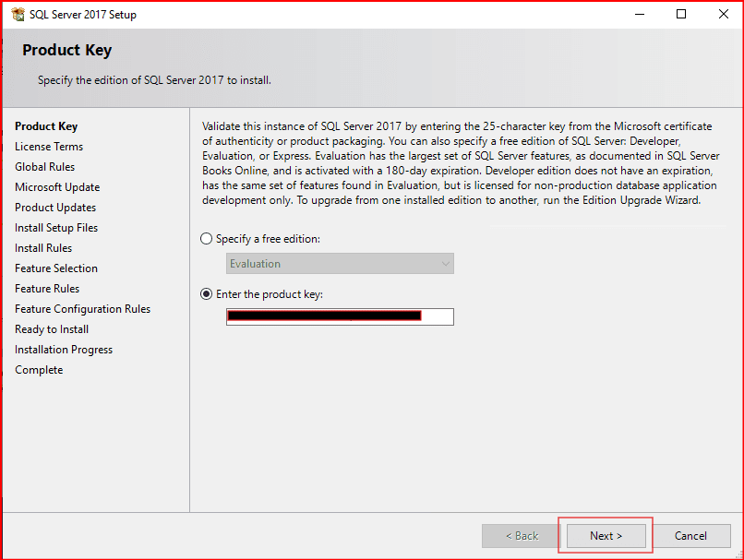
Task: Open the Evaluation edition dropdown
Action: coord(340,264)
